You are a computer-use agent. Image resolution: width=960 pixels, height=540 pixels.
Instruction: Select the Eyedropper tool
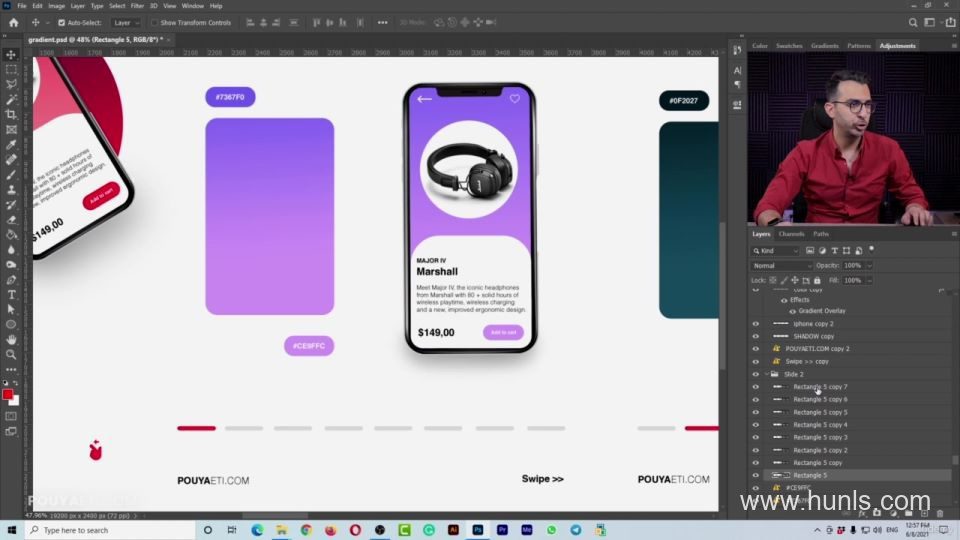pos(11,144)
